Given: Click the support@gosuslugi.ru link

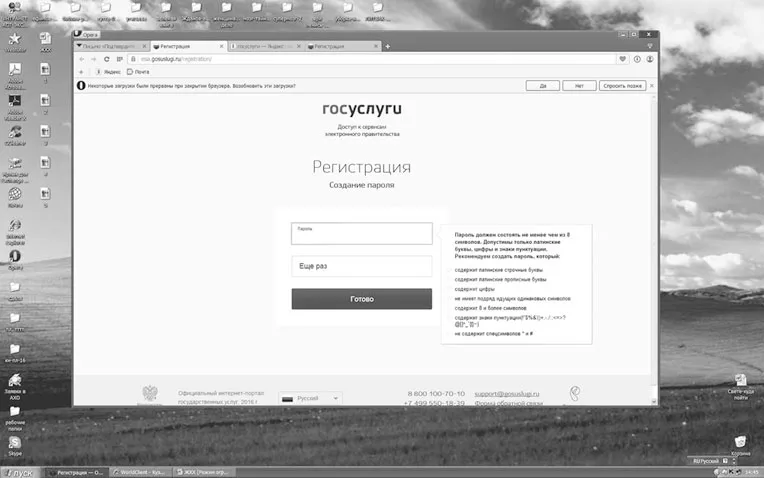Looking at the screenshot, I should pos(507,394).
